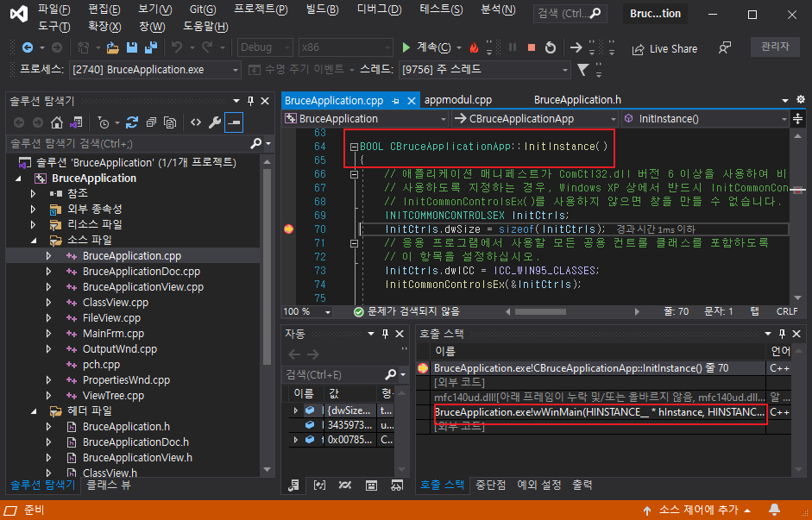
Task: Click thread filter funnel icon
Action: [x=583, y=69]
